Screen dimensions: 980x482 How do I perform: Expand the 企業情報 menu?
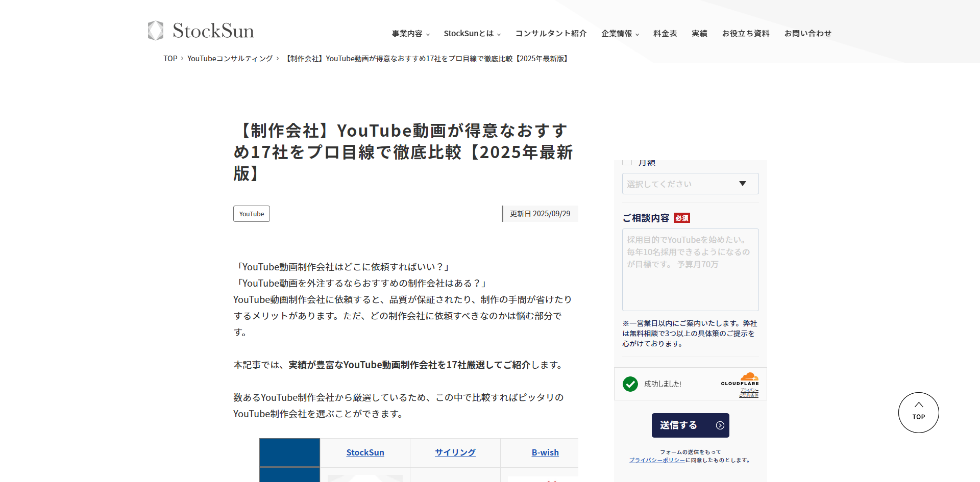pos(620,34)
